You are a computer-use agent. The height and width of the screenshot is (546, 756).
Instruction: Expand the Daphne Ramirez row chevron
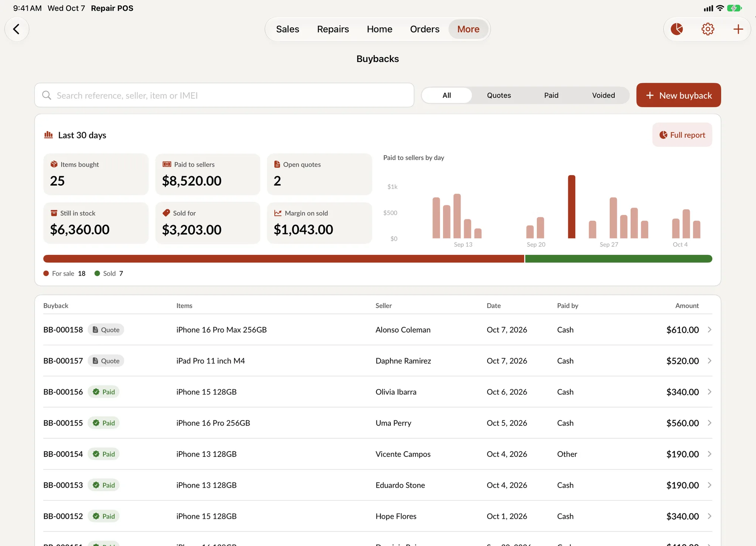click(x=710, y=361)
